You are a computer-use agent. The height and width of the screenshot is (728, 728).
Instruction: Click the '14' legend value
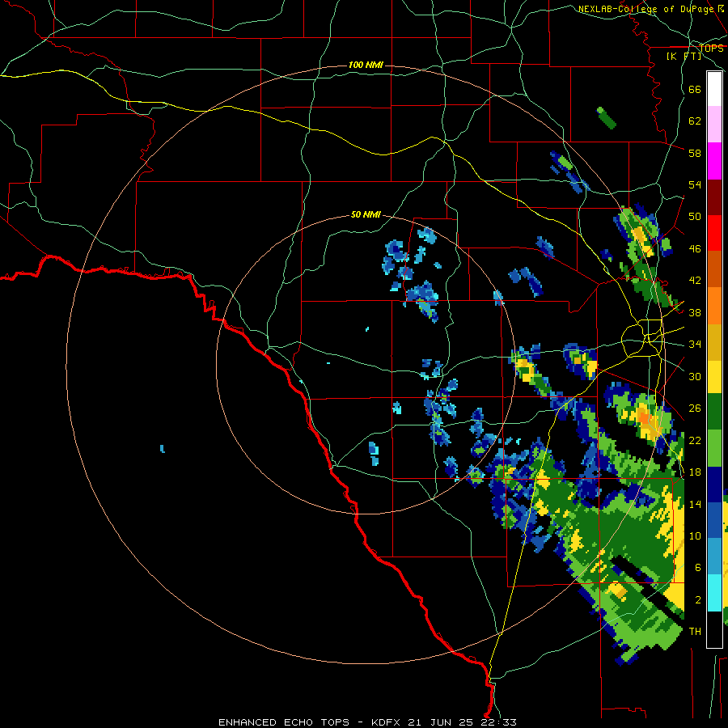695,504
